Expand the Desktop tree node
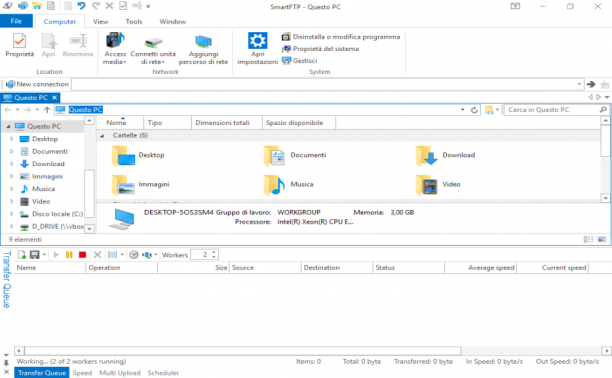 click(x=12, y=139)
